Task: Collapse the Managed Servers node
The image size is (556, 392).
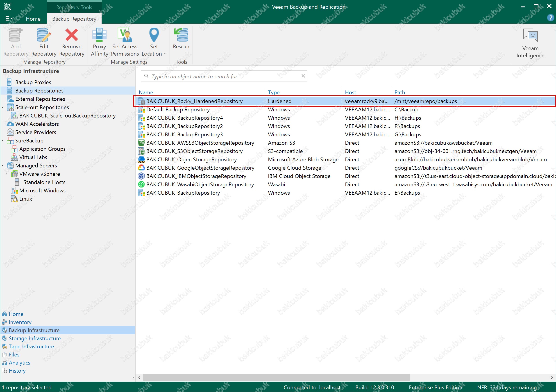Action: click(x=3, y=166)
